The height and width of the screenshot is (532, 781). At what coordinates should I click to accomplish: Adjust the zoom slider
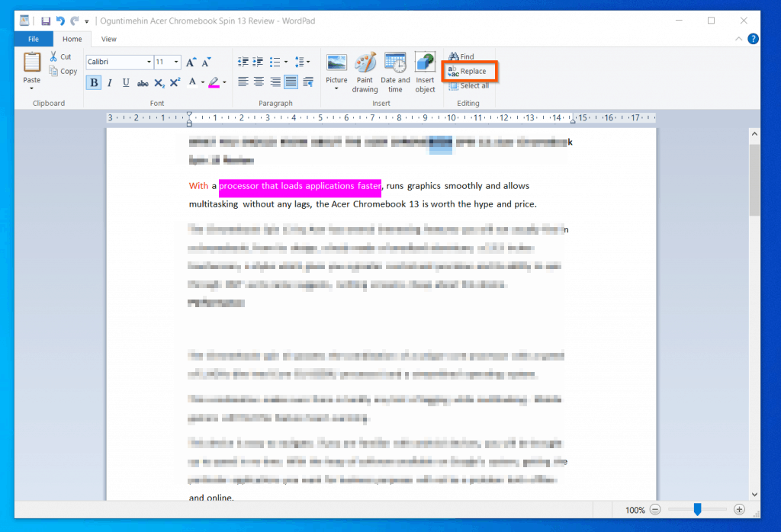[696, 509]
